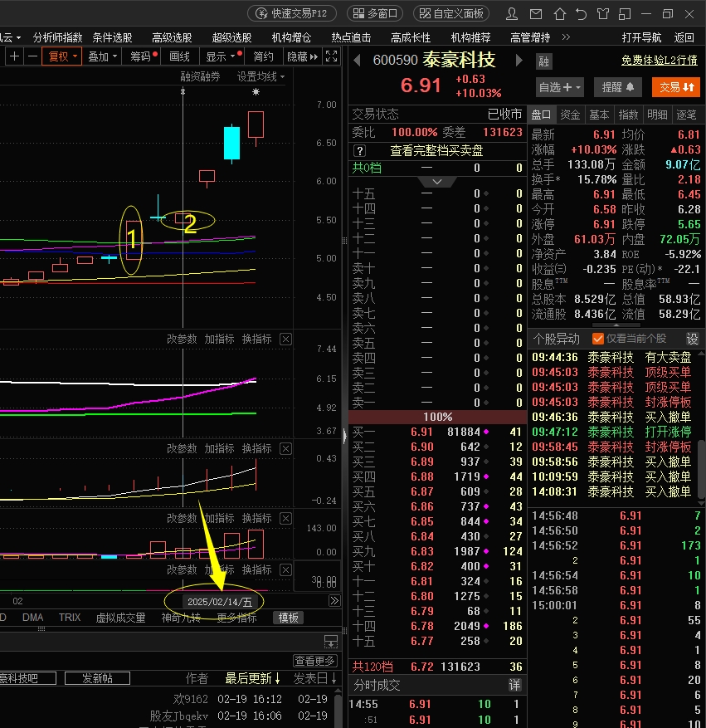Select DMA indicator tab

coord(33,618)
